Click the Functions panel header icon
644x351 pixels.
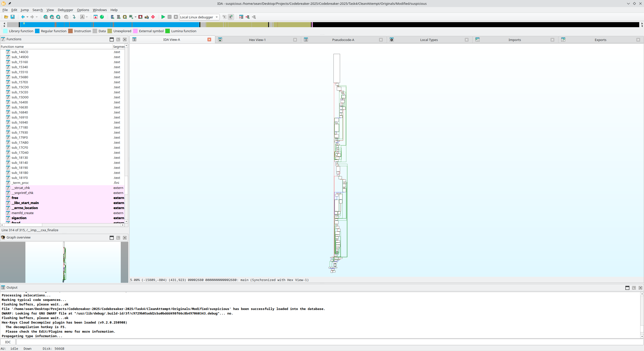coord(3,39)
